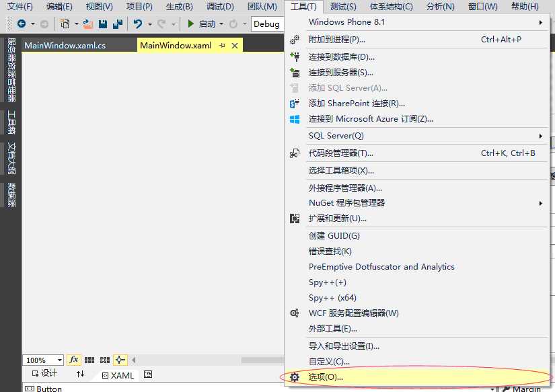Click the fx effects toggle in designer bar
Screen dimensions: 555x392
73,360
